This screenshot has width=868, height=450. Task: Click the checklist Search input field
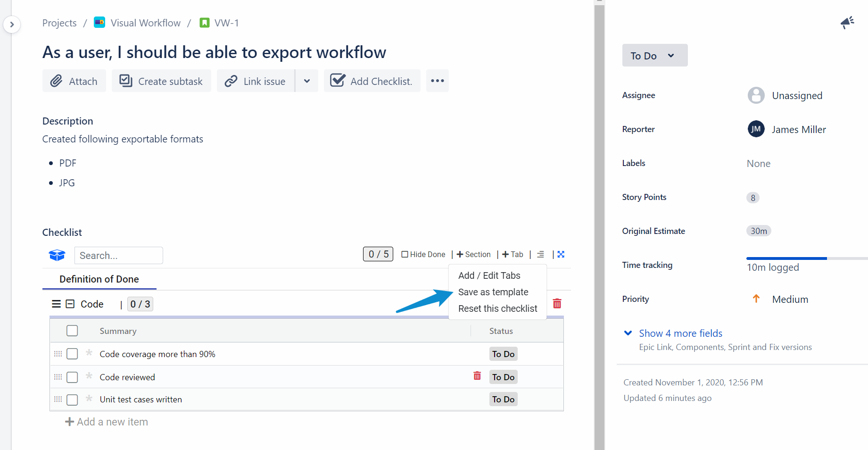[x=118, y=255]
